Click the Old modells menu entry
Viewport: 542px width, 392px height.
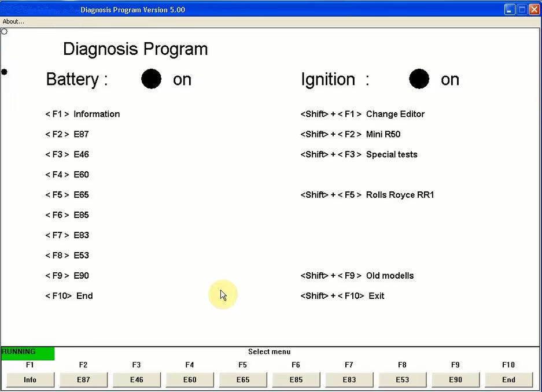coord(389,276)
